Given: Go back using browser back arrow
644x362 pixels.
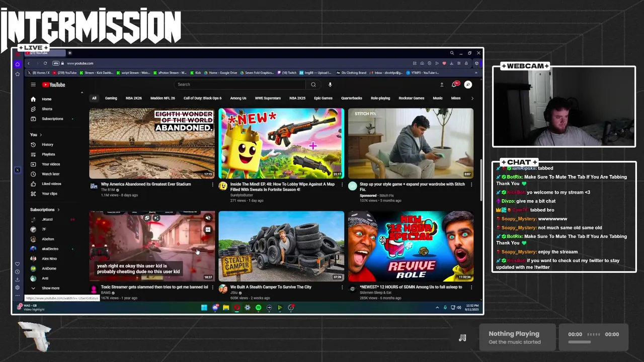Looking at the screenshot, I should [x=29, y=63].
